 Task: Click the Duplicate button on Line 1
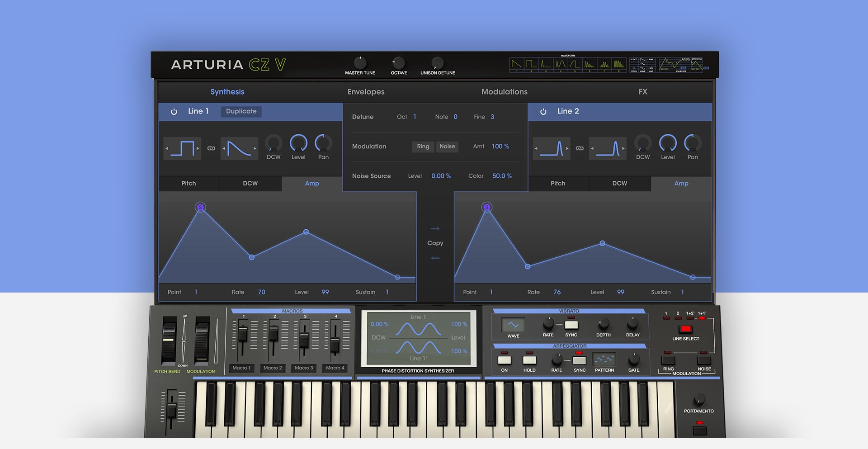pos(241,111)
